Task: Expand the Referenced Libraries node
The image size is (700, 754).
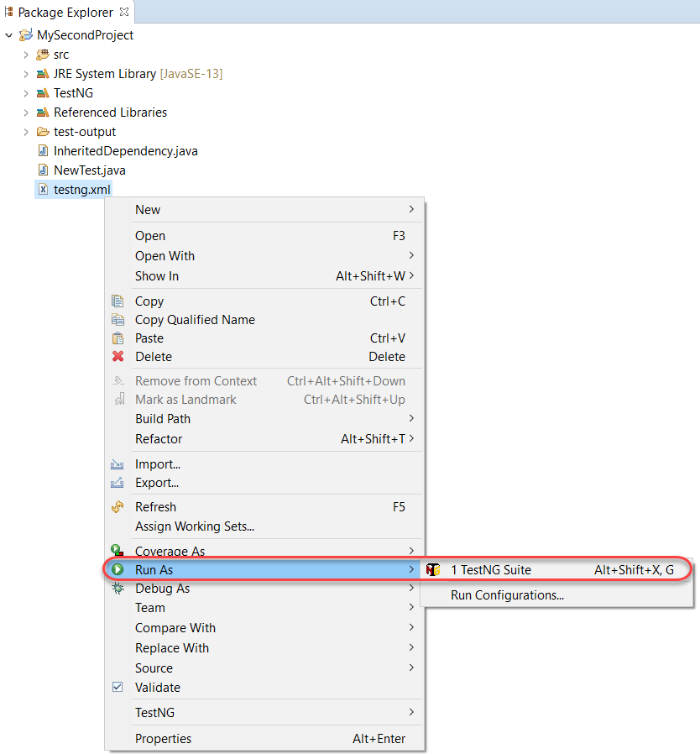Action: click(x=26, y=113)
